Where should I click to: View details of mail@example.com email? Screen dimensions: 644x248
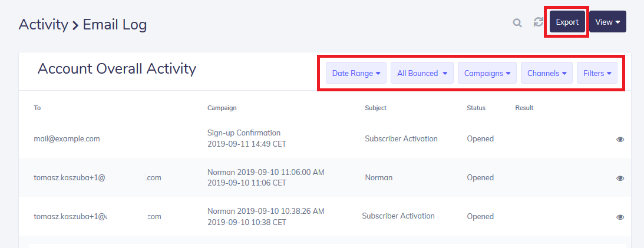tap(620, 140)
